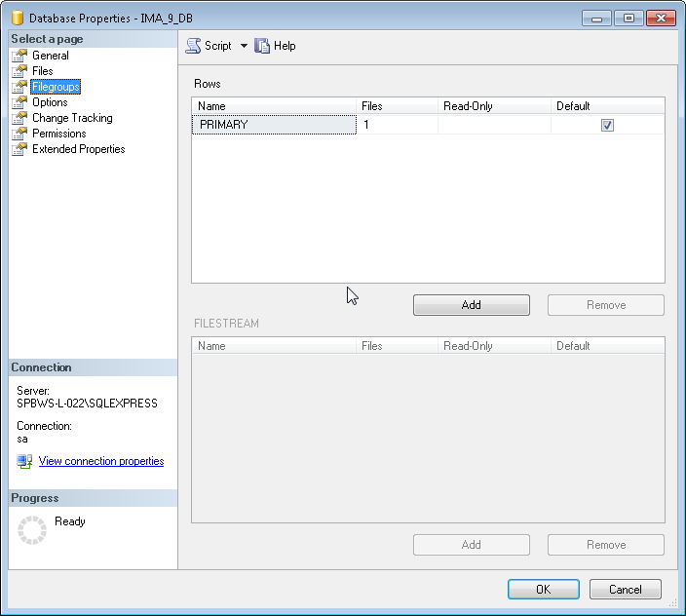Click the General page icon
686x616 pixels.
click(x=19, y=56)
